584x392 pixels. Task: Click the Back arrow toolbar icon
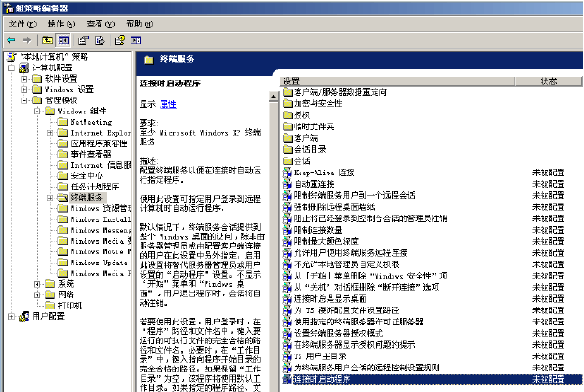(11, 40)
